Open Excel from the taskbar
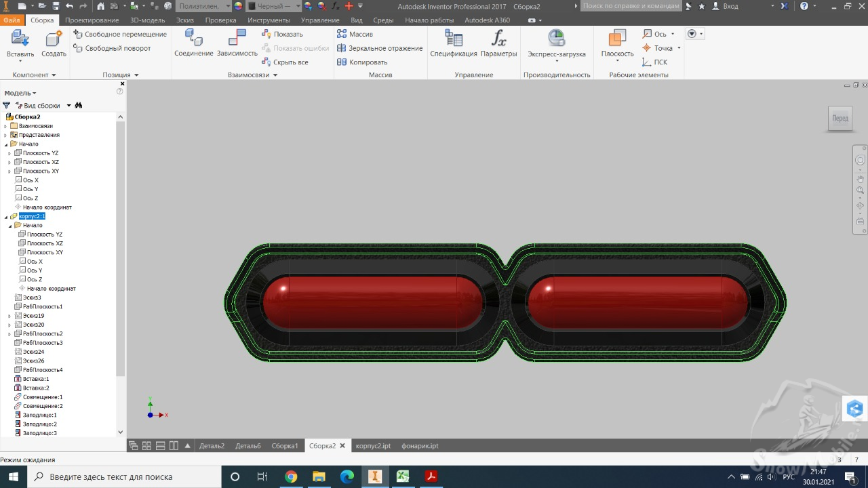 (x=402, y=476)
